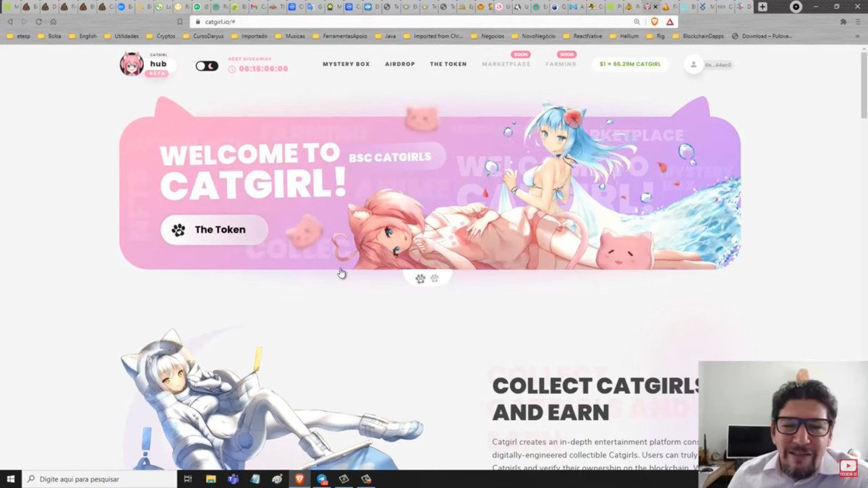The height and width of the screenshot is (488, 868).
Task: Open Telegram from the taskbar
Action: pyautogui.click(x=322, y=479)
